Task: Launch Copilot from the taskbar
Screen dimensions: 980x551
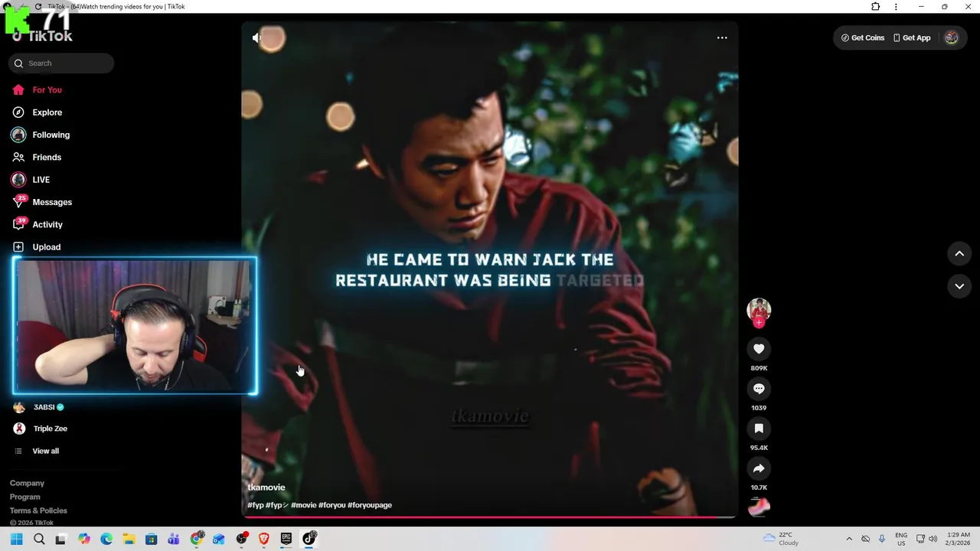Action: 84,539
